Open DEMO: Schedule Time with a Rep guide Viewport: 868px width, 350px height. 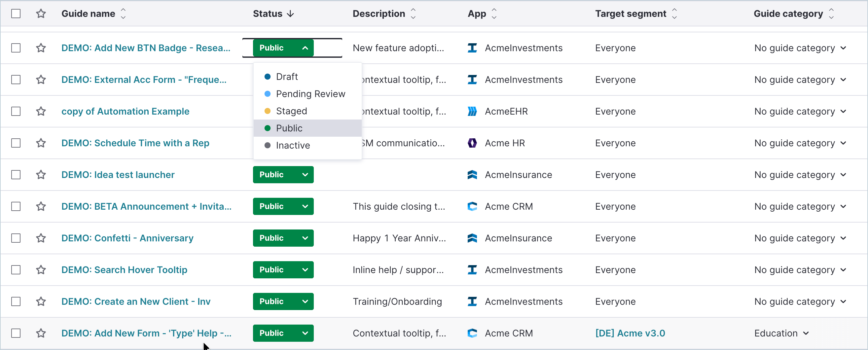coord(135,143)
